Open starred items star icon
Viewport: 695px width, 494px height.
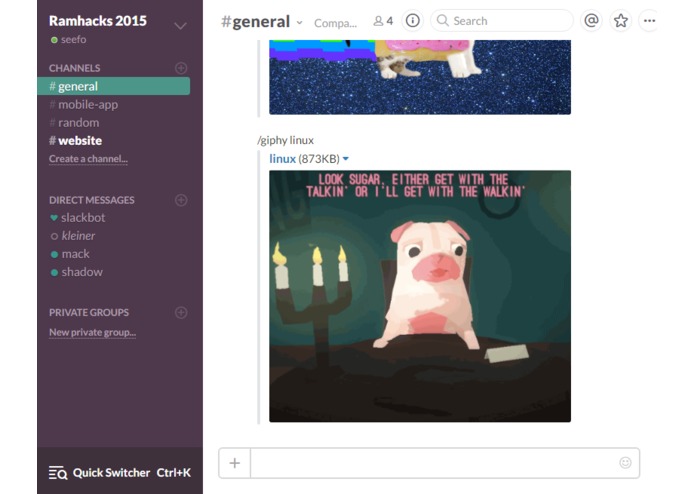[x=621, y=21]
